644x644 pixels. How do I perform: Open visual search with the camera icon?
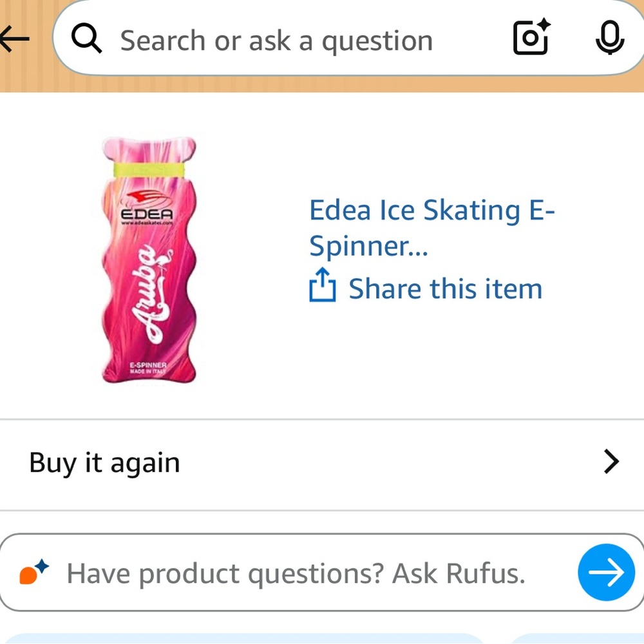530,39
